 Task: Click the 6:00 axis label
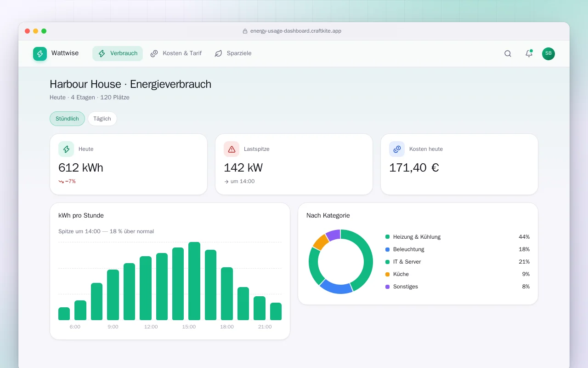(x=75, y=327)
